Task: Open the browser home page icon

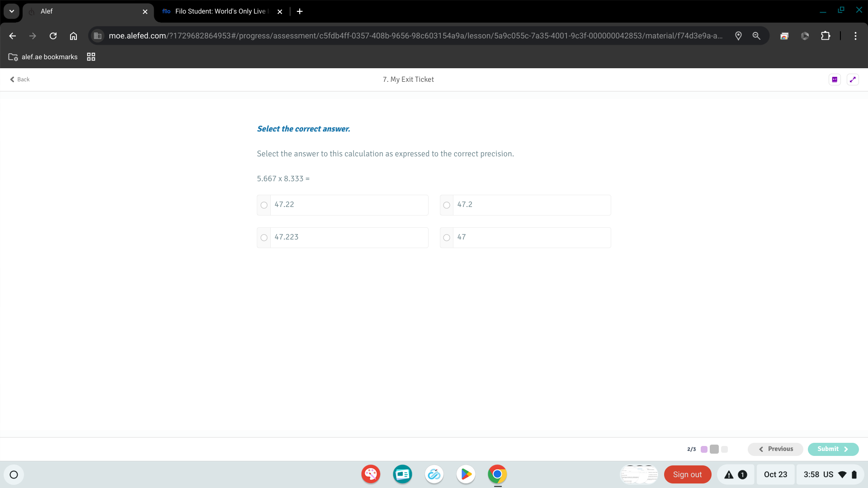Action: pyautogui.click(x=73, y=36)
